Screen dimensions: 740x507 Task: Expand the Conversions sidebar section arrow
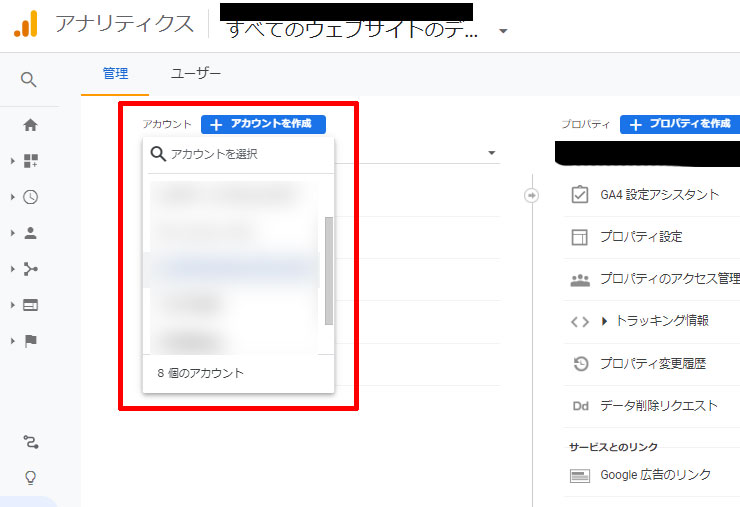pyautogui.click(x=13, y=340)
